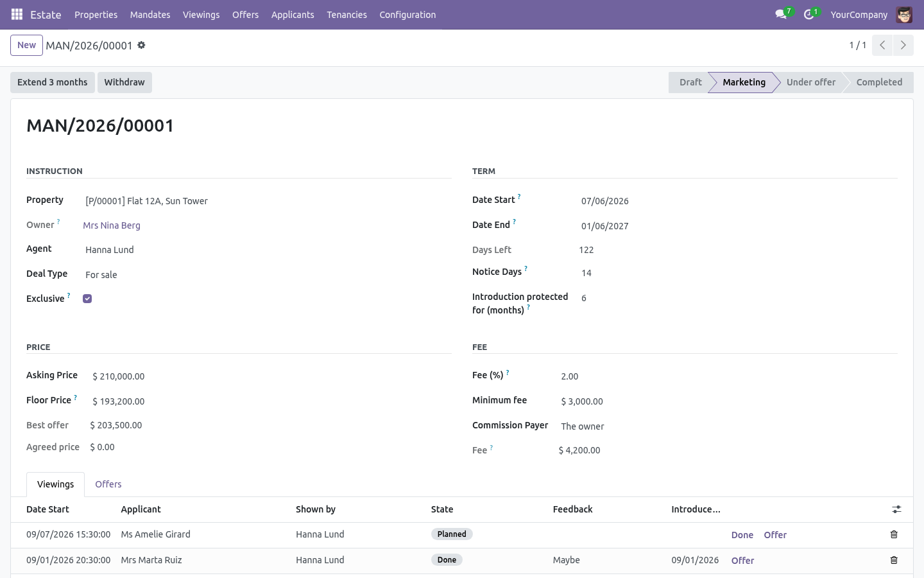Viewport: 924px width, 578px height.
Task: Open the Property selection field
Action: pos(267,201)
